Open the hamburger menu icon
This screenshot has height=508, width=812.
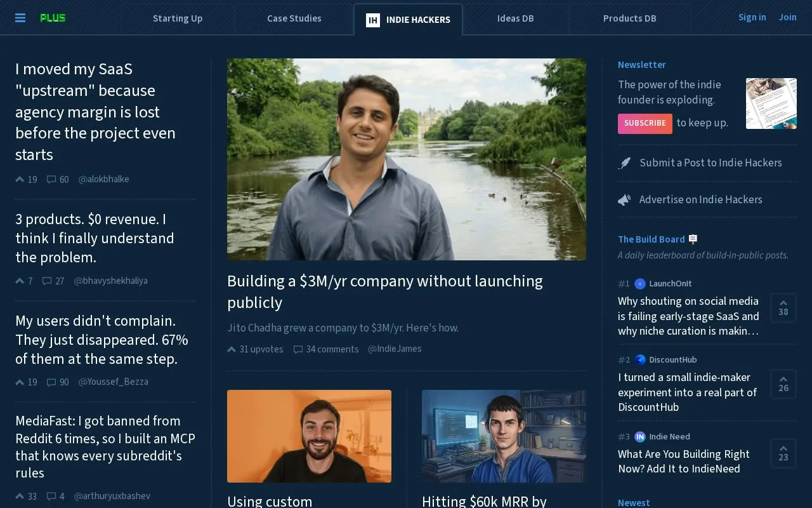click(x=20, y=18)
